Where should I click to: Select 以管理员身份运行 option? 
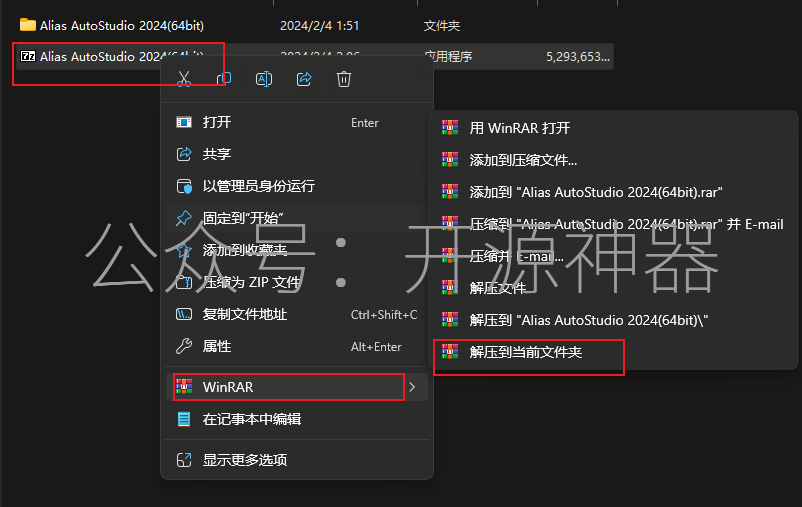coord(297,186)
